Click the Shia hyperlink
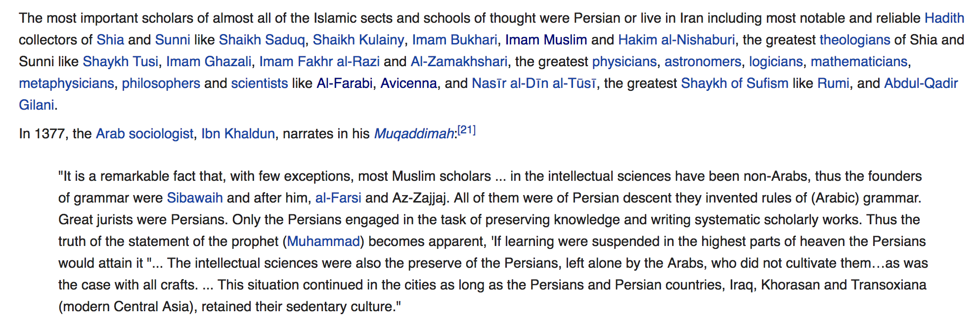Viewport: 980px width, 328px height. point(110,40)
